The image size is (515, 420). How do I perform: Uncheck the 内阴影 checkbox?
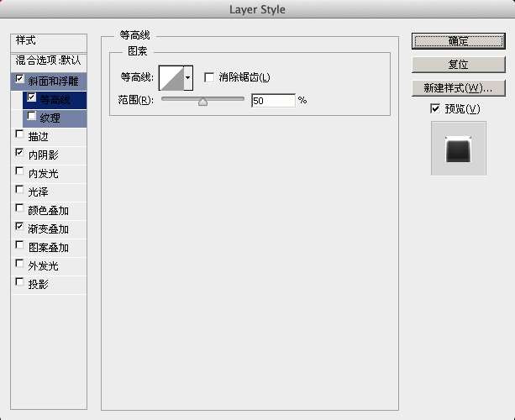[x=19, y=152]
